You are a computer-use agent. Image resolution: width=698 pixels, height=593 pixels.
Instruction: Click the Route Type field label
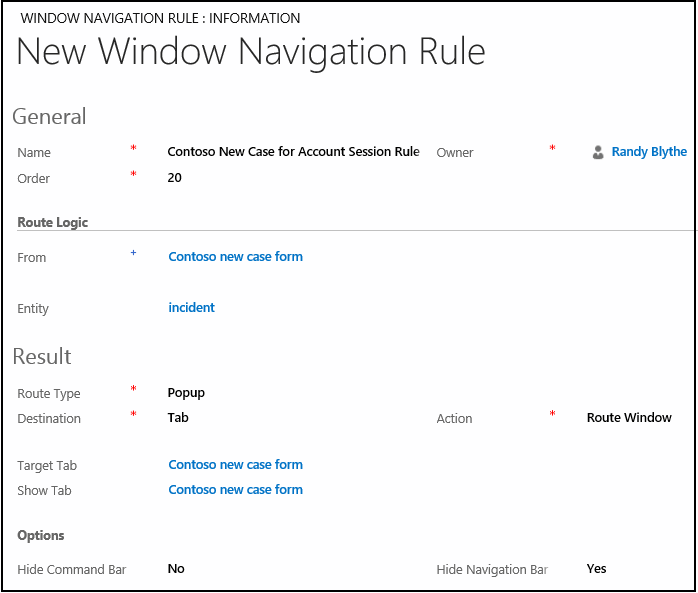coord(49,394)
